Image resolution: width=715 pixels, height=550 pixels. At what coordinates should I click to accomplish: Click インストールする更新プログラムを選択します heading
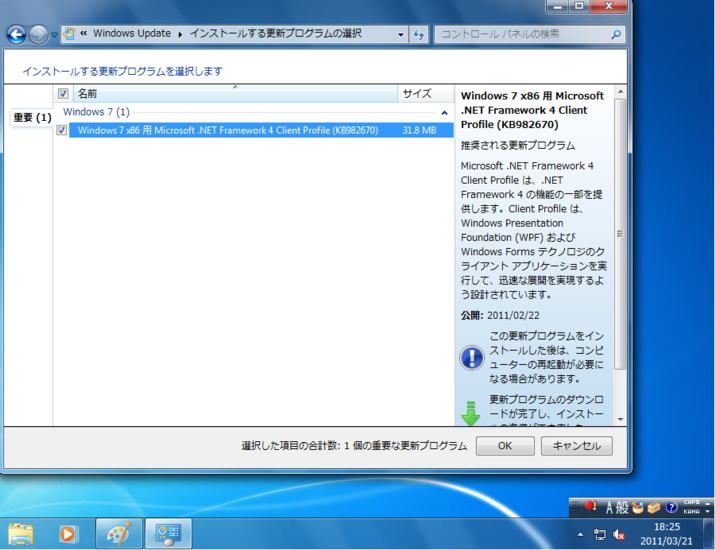[123, 71]
